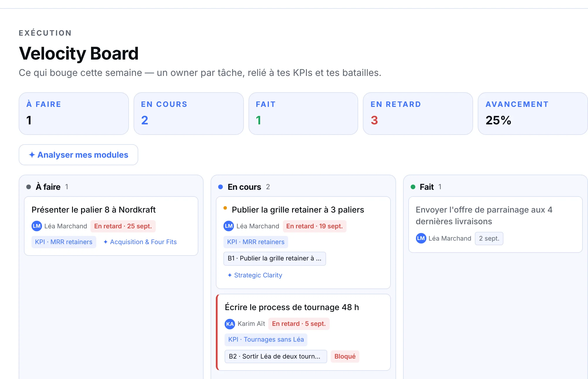
Task: Click the En cours column header
Action: coord(244,187)
